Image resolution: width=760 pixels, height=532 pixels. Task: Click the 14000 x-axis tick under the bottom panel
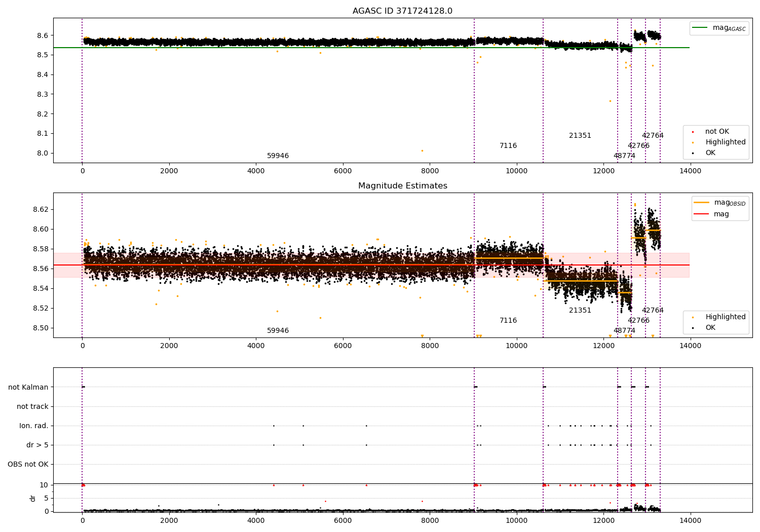tap(690, 520)
